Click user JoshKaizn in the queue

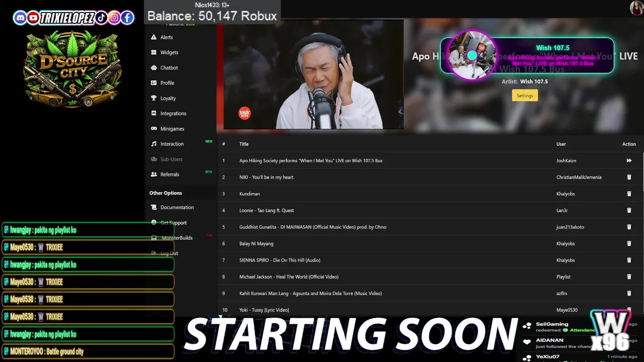(x=566, y=160)
